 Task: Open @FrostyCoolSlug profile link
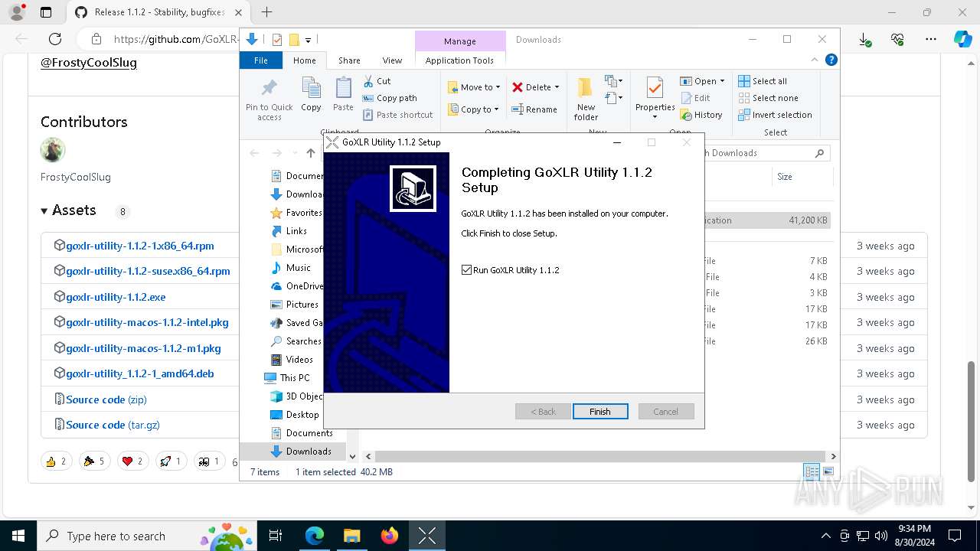pyautogui.click(x=89, y=63)
